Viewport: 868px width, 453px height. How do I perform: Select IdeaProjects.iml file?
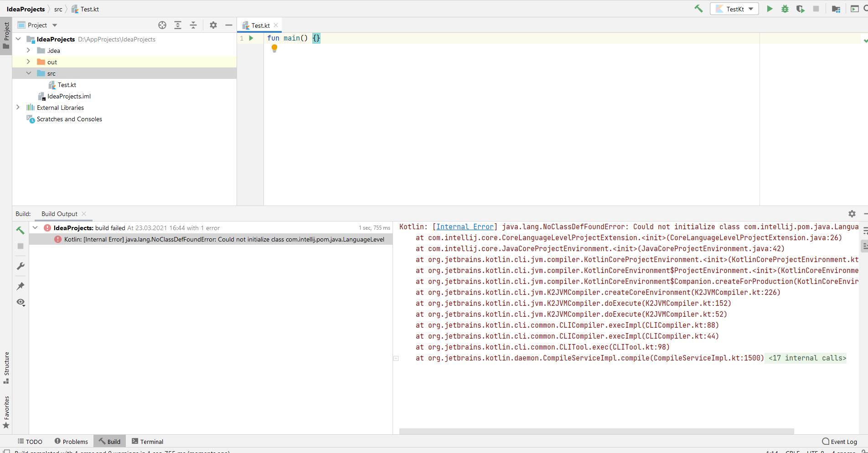[x=69, y=96]
